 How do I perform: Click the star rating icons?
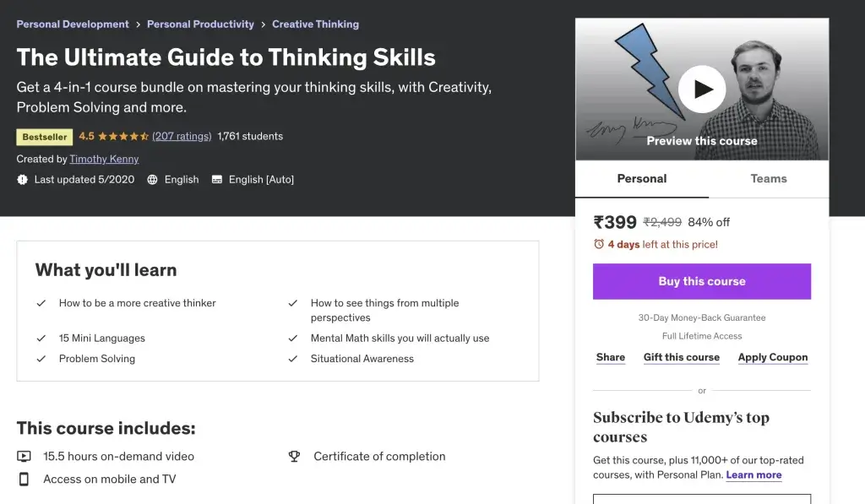[x=123, y=137]
